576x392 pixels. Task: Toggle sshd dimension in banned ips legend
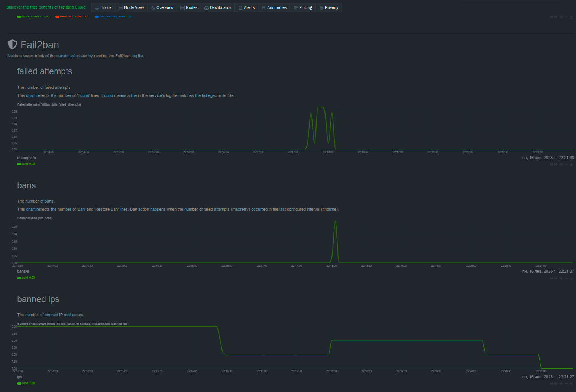pos(25,383)
